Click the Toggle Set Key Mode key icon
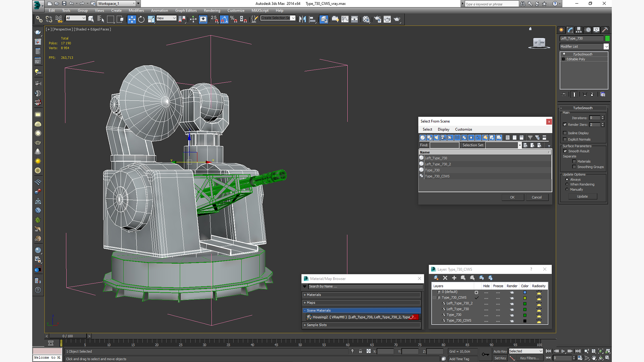The width and height of the screenshot is (644, 362). click(485, 354)
